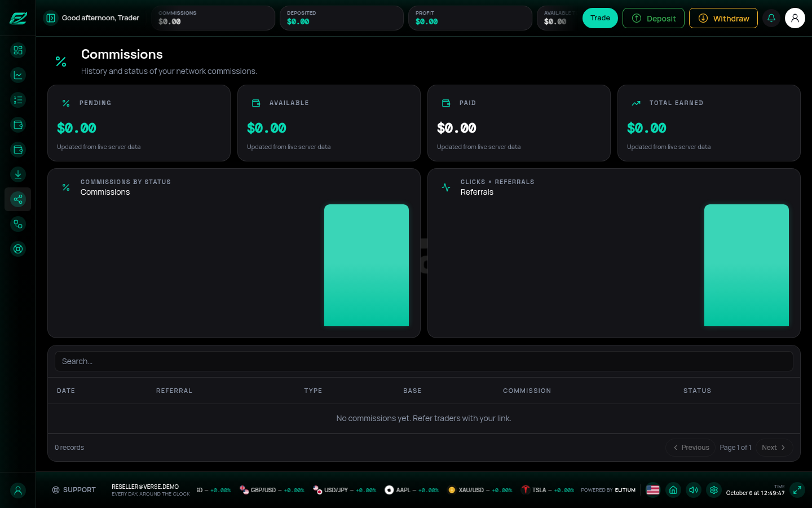Click the Withdraw button

(723, 18)
